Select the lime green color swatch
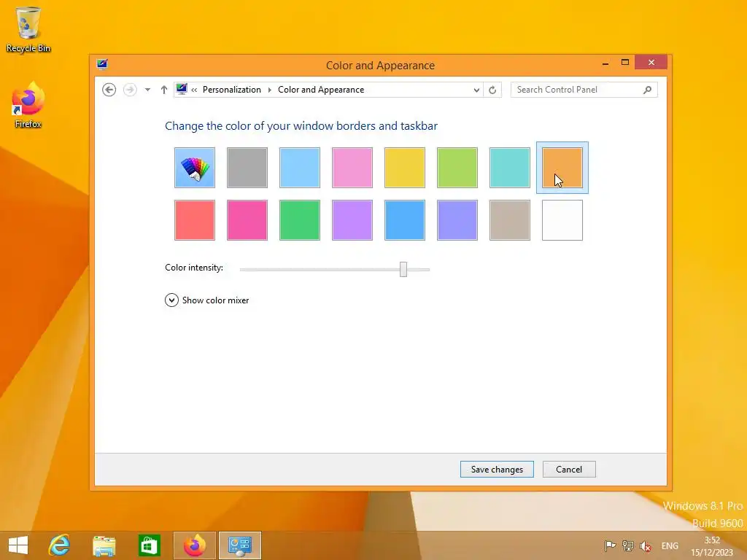Image resolution: width=747 pixels, height=560 pixels. pyautogui.click(x=457, y=168)
